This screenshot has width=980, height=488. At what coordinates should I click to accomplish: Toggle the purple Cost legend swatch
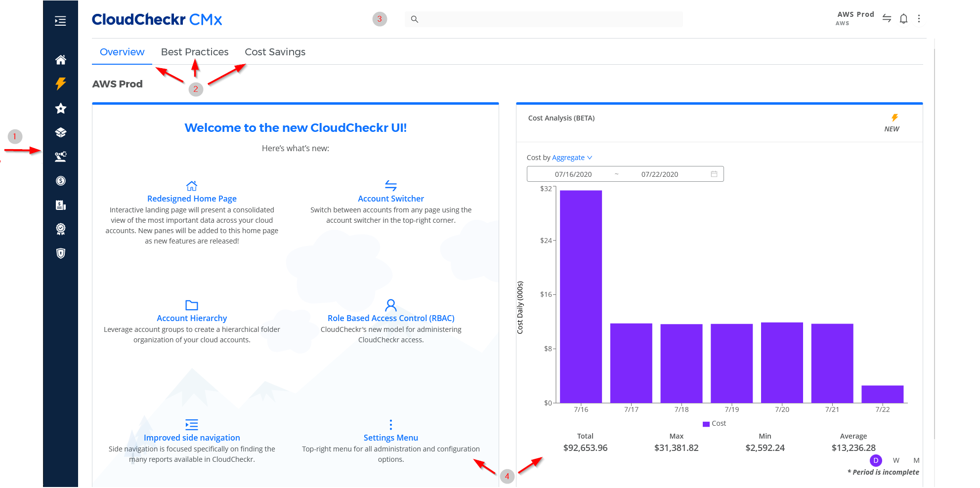tap(706, 424)
